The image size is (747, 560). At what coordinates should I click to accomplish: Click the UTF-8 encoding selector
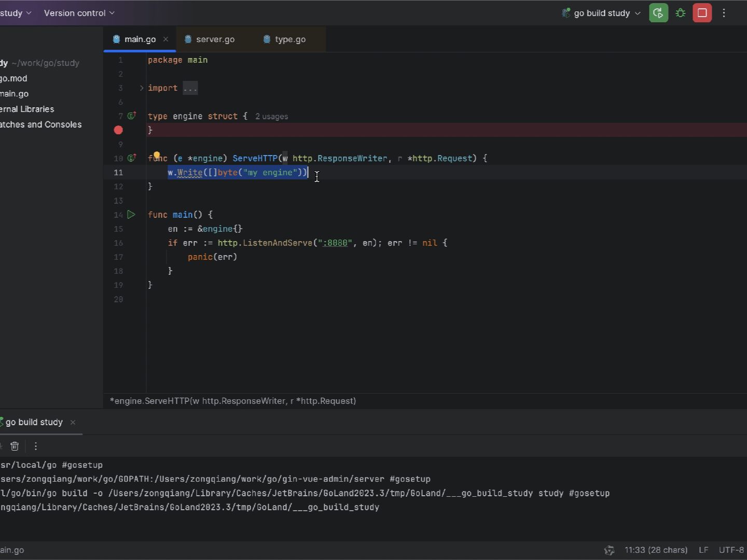point(731,550)
